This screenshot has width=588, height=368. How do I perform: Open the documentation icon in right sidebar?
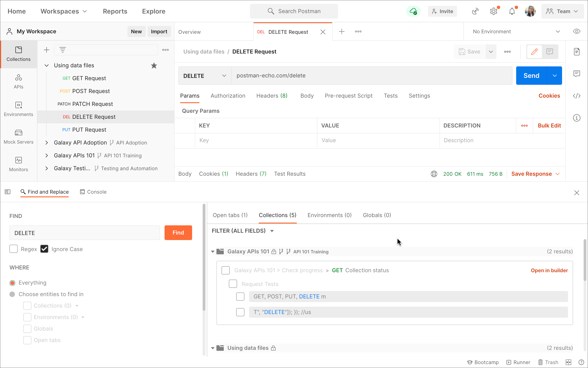(x=577, y=52)
